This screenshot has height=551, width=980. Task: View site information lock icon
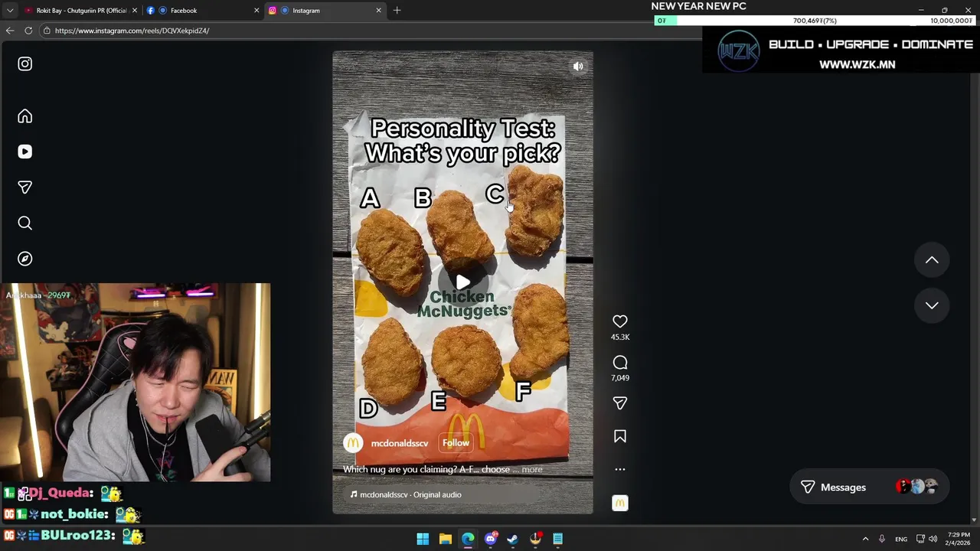pos(47,31)
